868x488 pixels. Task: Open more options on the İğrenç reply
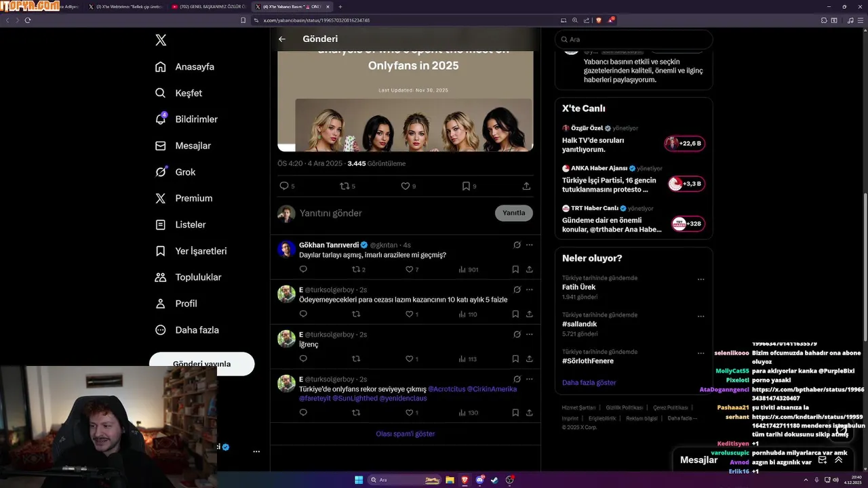click(x=530, y=334)
